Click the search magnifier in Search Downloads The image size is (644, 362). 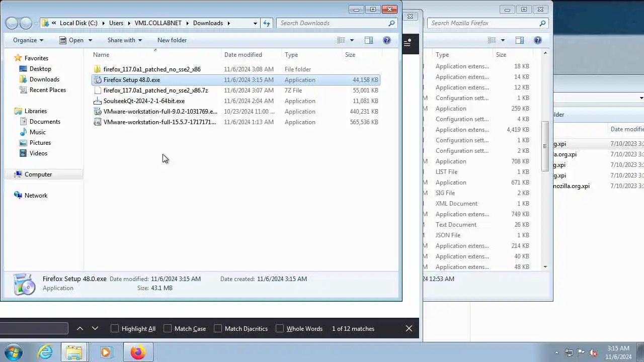(x=391, y=23)
